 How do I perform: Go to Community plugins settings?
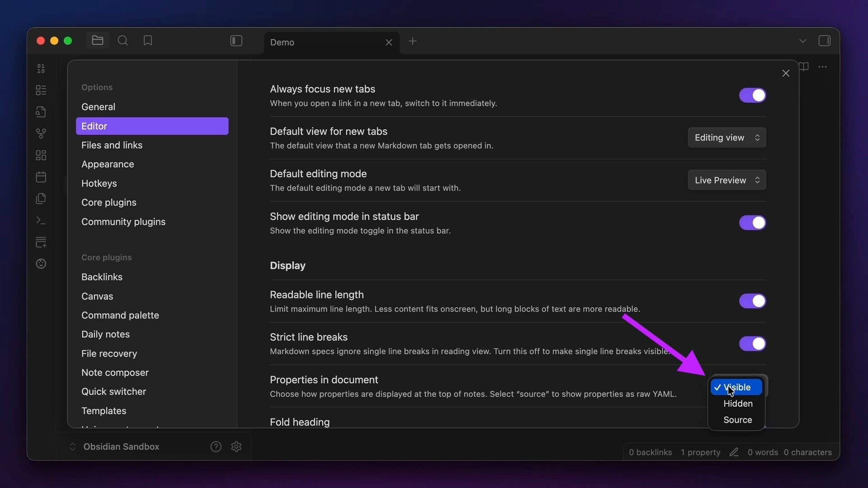123,222
